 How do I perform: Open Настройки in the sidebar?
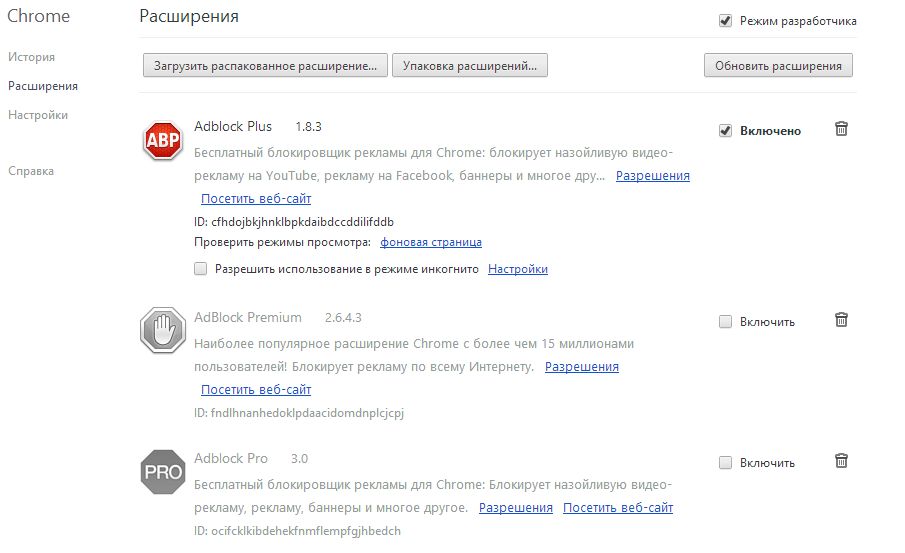tap(38, 115)
